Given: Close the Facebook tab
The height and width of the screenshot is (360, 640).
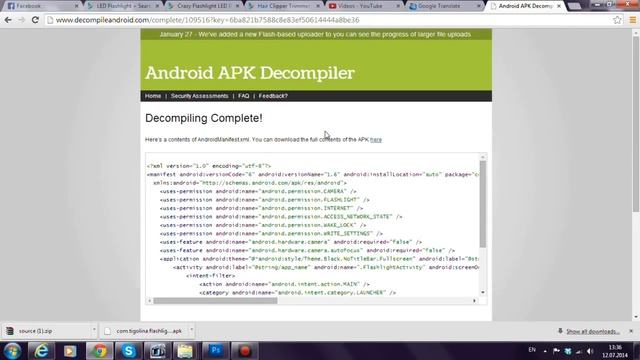Looking at the screenshot, I should point(76,6).
